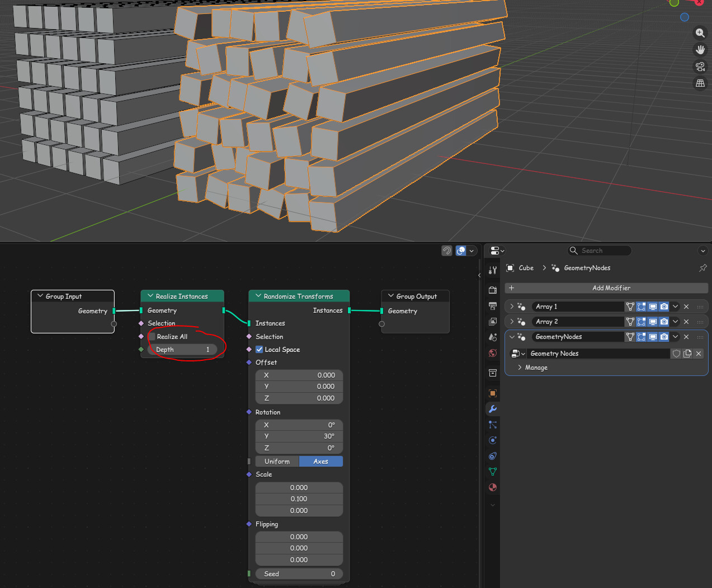712x588 pixels.
Task: Unlink the Geometry Nodes node group
Action: click(699, 354)
